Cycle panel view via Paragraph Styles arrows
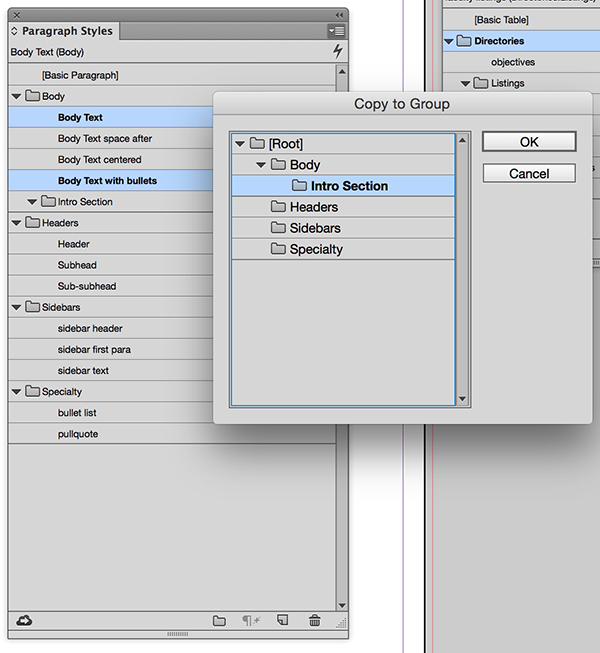This screenshot has width=600, height=653. (x=14, y=31)
